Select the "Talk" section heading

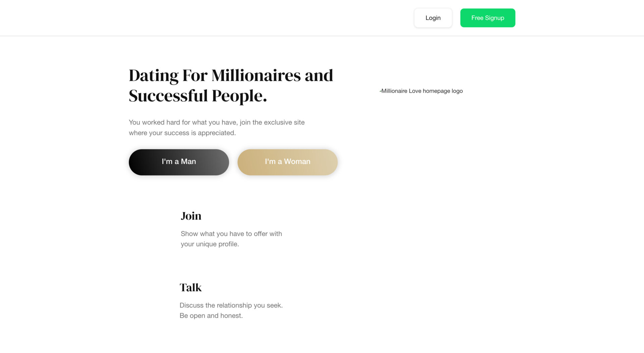pos(190,287)
